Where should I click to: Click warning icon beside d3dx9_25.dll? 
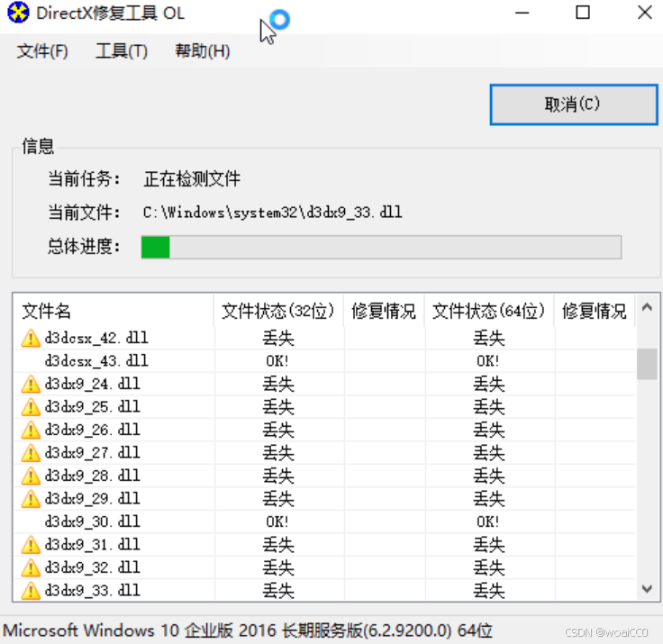(31, 407)
